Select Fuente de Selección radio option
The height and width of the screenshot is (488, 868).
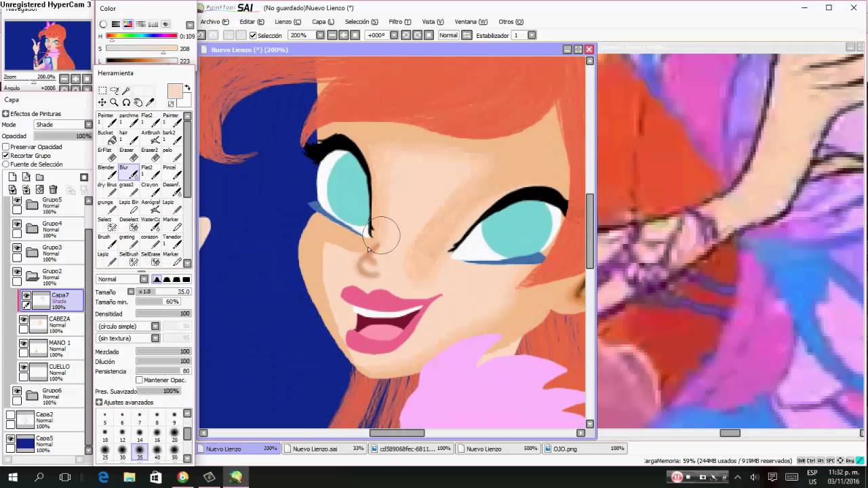[6, 165]
